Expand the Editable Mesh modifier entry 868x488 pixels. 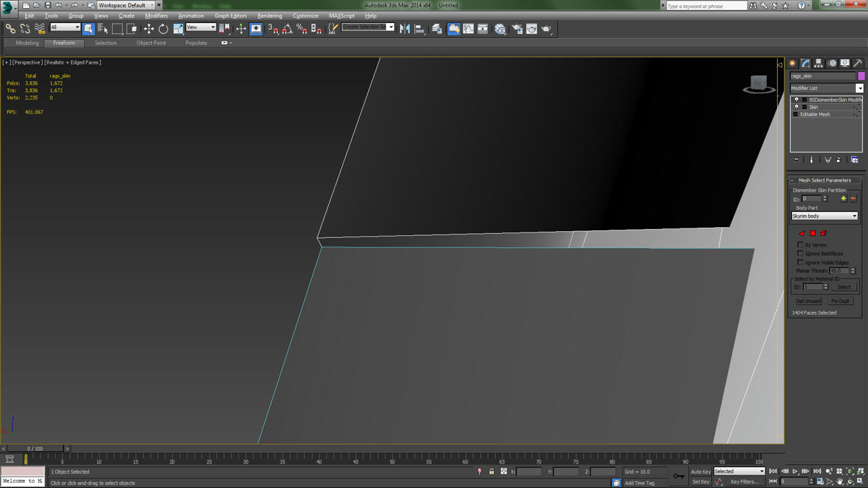coord(795,115)
